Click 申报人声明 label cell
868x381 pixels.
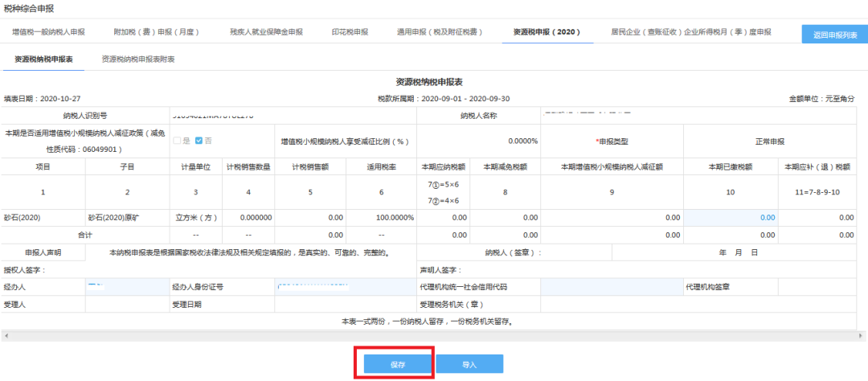[43, 252]
